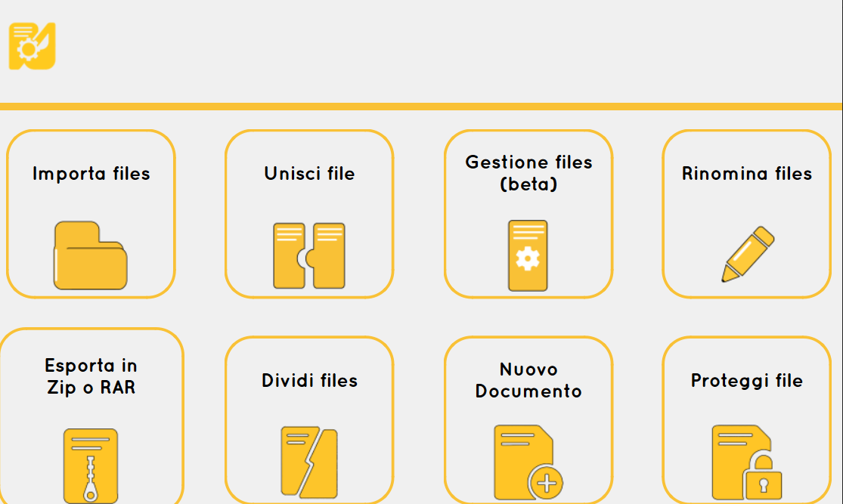This screenshot has height=504, width=843.
Task: Click the document plus icon for Nuovo Documento
Action: (527, 461)
